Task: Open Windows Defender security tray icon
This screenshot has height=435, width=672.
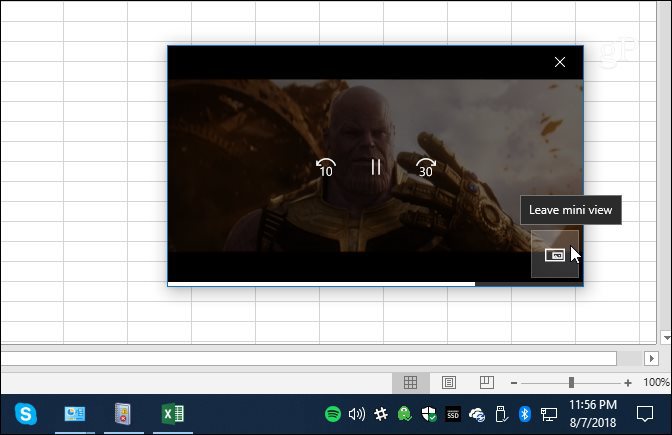Action: point(429,414)
